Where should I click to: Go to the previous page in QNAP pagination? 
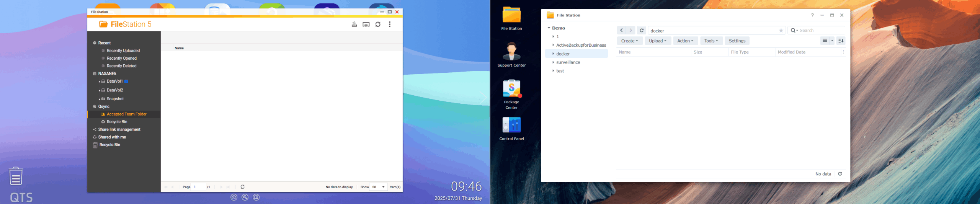tap(172, 187)
